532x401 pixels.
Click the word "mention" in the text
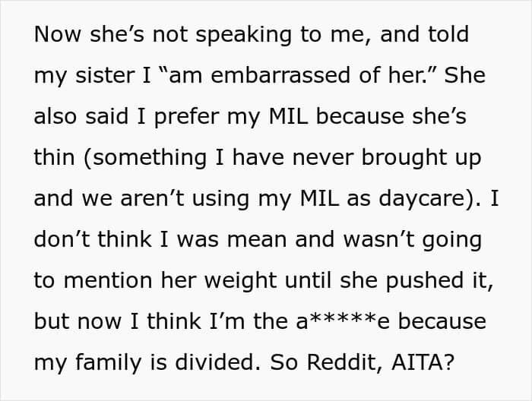108,281
